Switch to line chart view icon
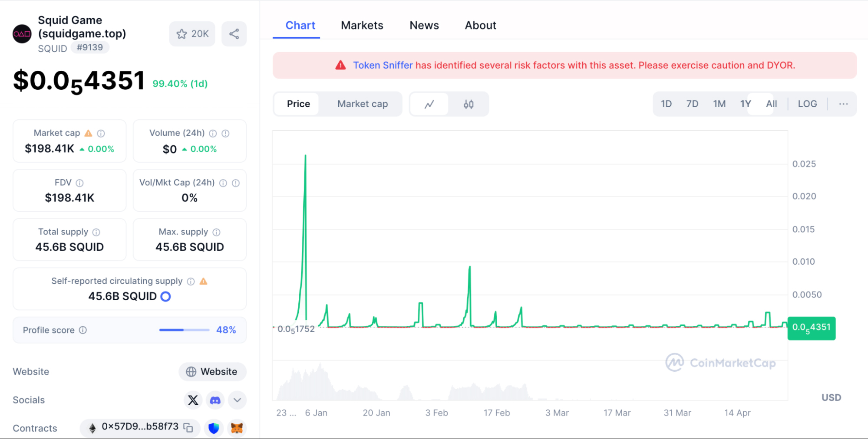This screenshot has height=439, width=868. (429, 104)
